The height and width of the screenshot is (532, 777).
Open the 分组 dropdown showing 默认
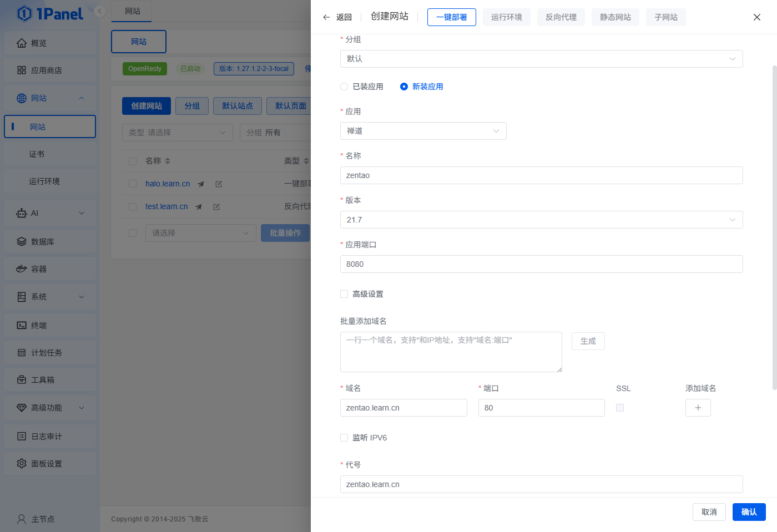541,58
